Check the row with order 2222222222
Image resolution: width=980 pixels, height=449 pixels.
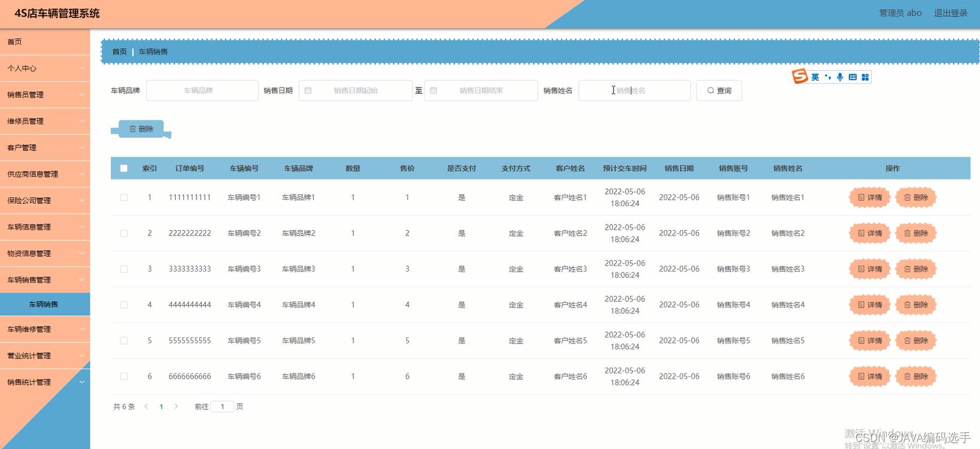click(124, 233)
